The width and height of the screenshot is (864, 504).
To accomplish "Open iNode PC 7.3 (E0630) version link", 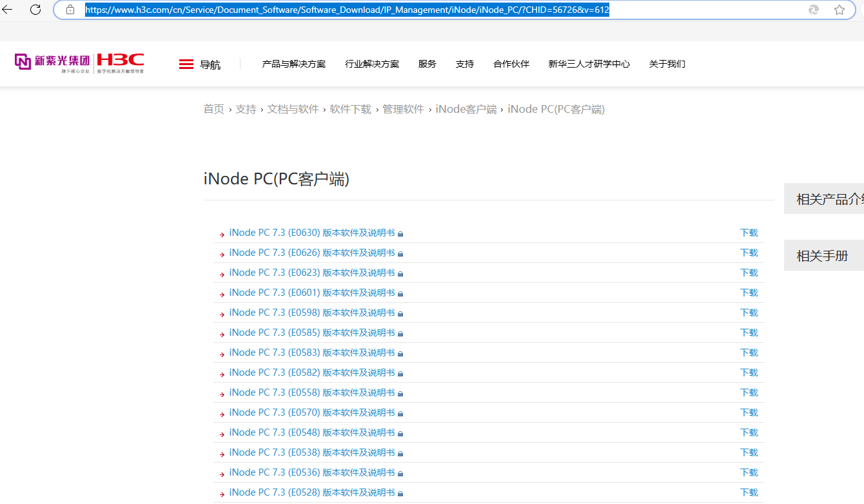I will 312,233.
